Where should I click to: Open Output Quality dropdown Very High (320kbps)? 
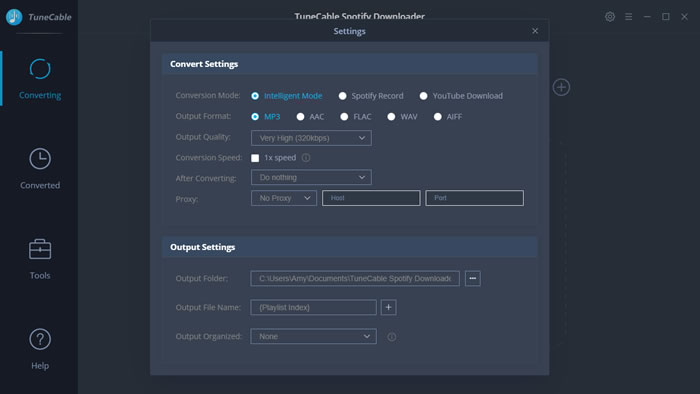pyautogui.click(x=311, y=138)
